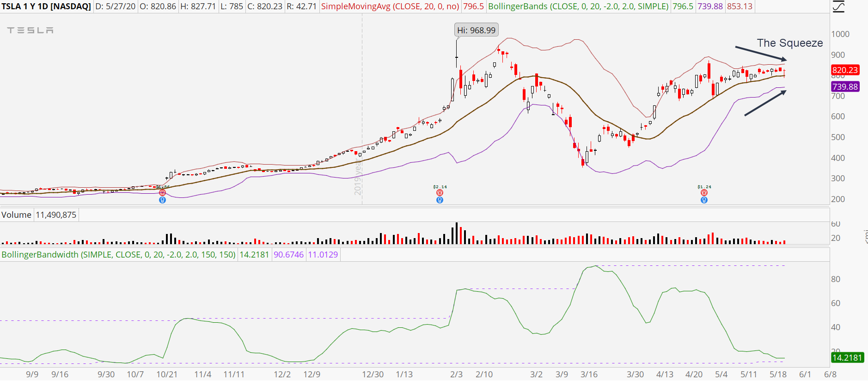Click the Hi: 968.99 price bubble

coord(476,30)
